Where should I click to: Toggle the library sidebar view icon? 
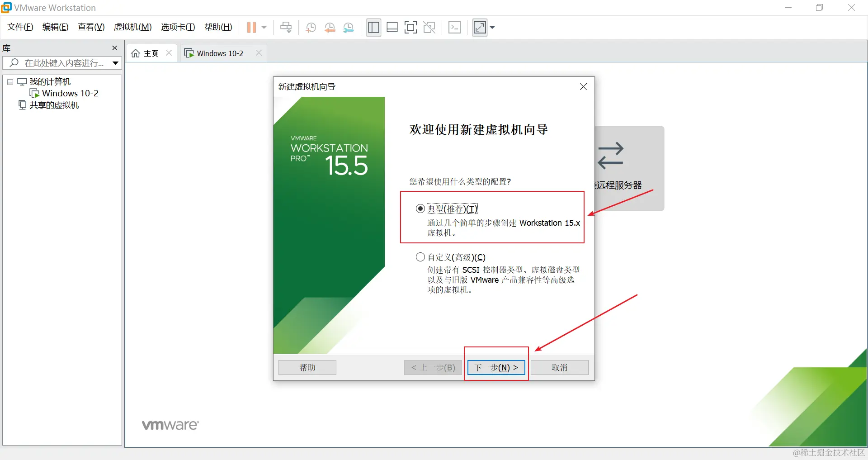click(373, 28)
